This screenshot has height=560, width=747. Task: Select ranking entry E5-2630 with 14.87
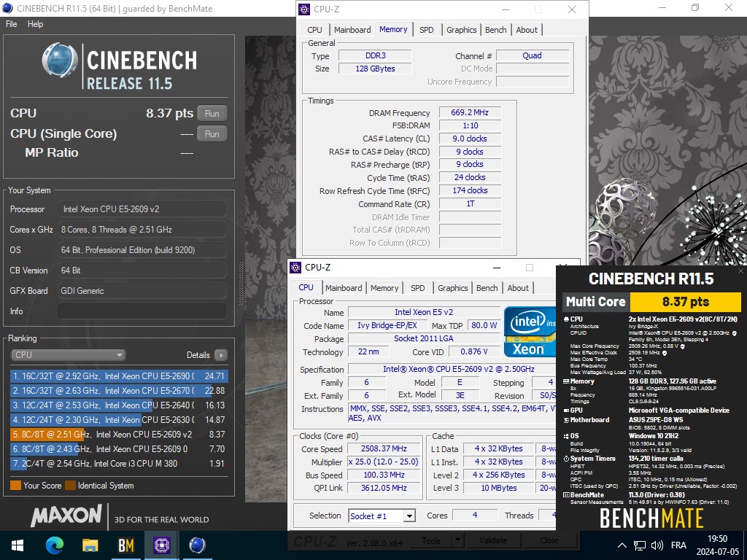point(119,420)
